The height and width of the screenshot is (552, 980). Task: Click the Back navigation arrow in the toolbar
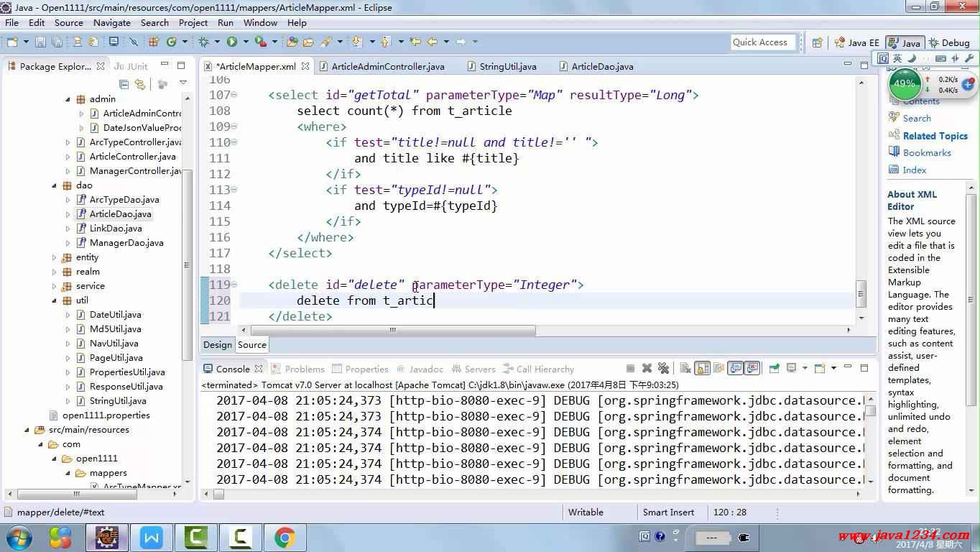point(433,42)
